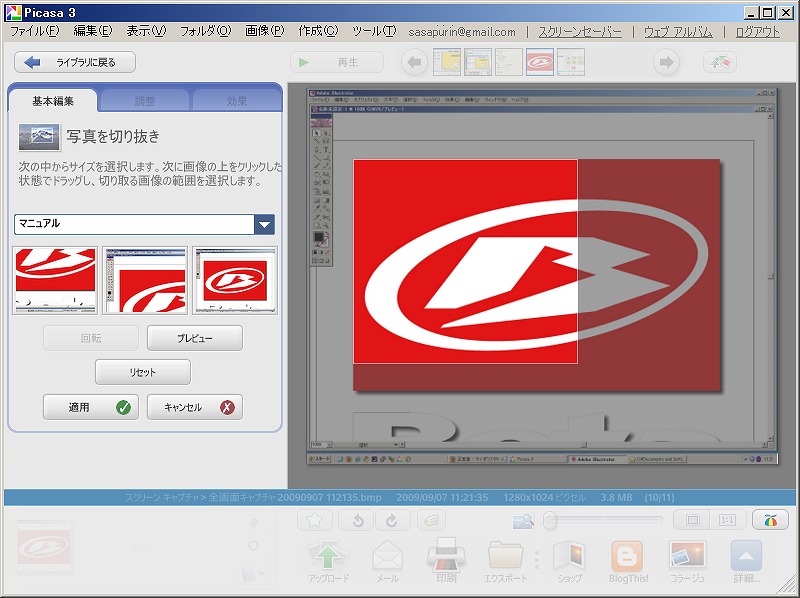Click the ログアウト link
The image size is (800, 598).
click(x=758, y=32)
